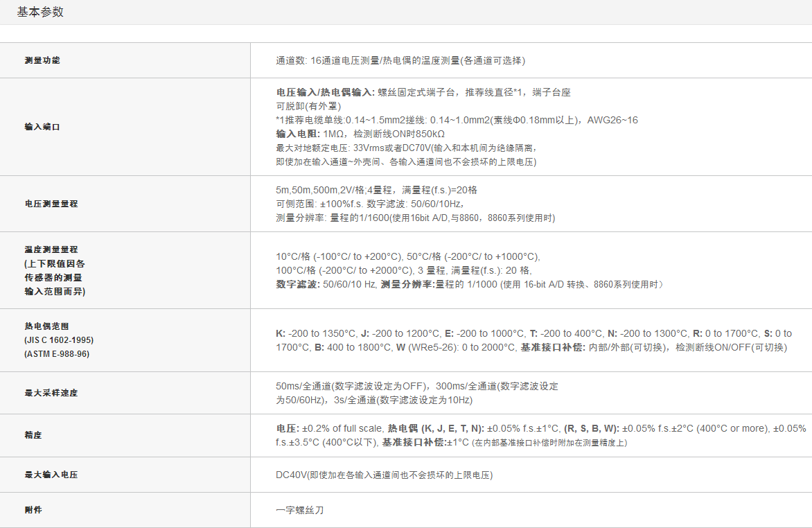812x528 pixels.
Task: Click the 温度测量量程 row label
Action: (51, 249)
